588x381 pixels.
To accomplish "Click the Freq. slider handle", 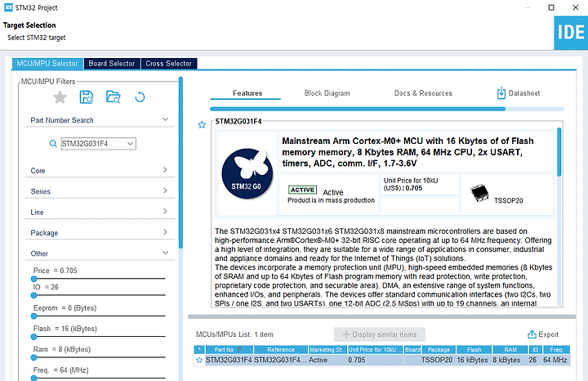I will tap(34, 379).
